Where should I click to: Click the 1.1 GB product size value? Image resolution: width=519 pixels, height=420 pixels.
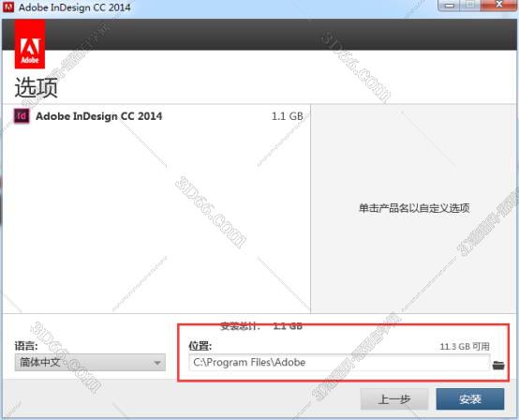pos(287,116)
